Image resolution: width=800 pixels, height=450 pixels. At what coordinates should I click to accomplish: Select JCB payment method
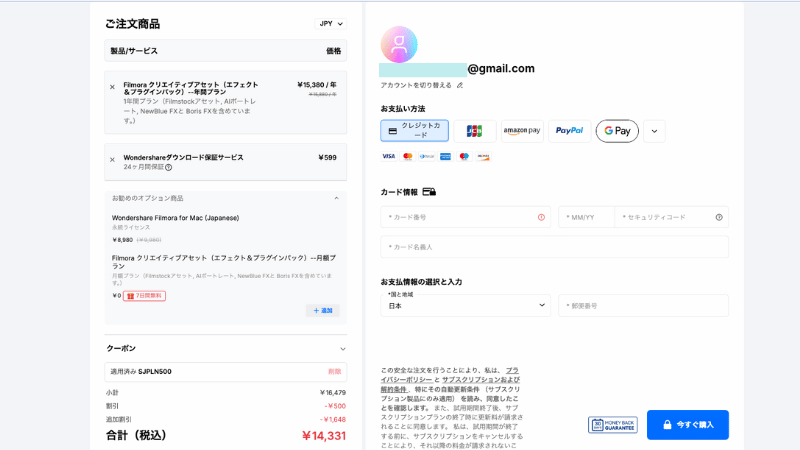tap(474, 131)
